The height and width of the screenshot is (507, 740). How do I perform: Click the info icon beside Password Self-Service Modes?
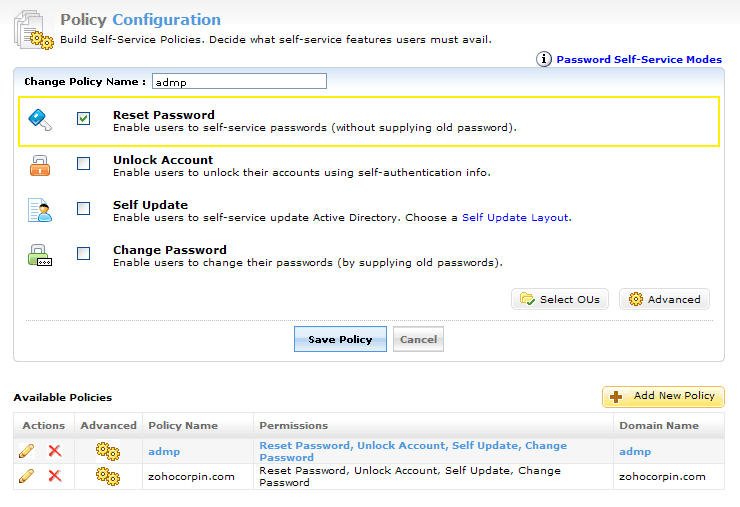544,59
